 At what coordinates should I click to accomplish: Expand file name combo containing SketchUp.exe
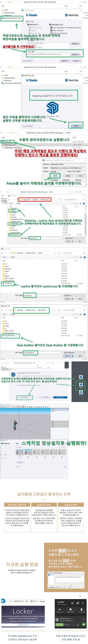tap(62, 238)
